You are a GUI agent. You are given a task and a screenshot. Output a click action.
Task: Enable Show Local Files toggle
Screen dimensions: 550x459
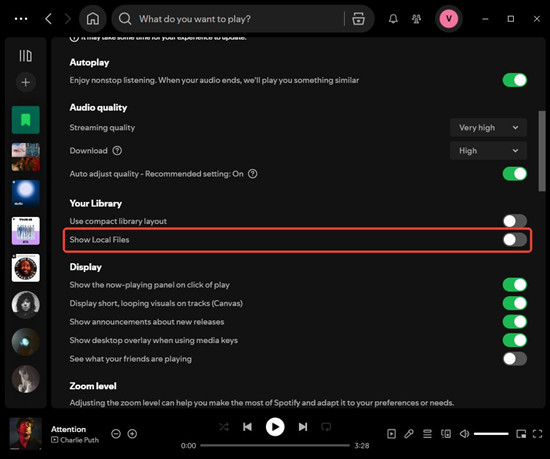[515, 240]
